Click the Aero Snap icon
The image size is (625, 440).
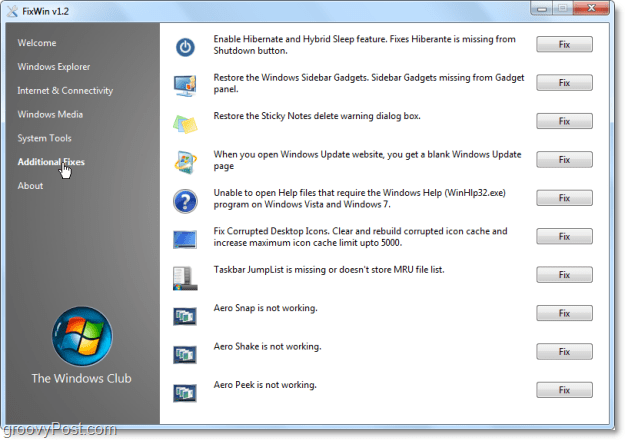click(x=185, y=316)
